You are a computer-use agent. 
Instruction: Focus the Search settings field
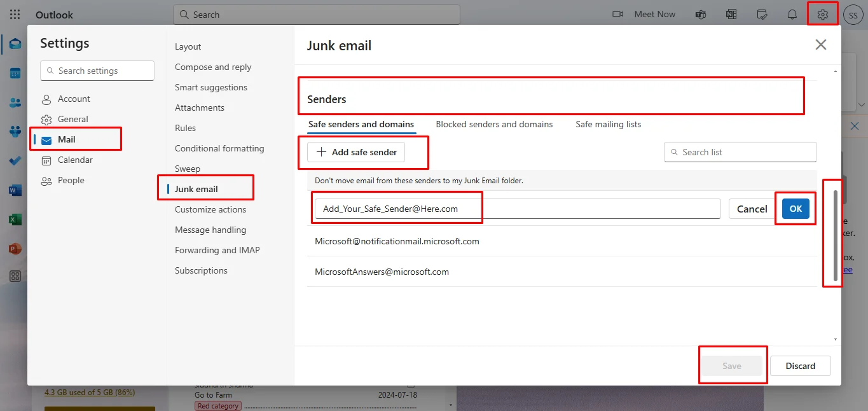coord(97,71)
